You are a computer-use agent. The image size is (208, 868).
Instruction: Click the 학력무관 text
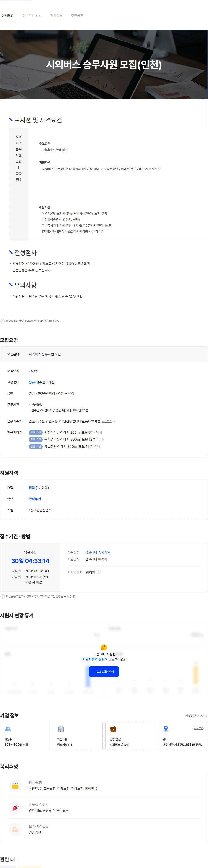tap(35, 499)
